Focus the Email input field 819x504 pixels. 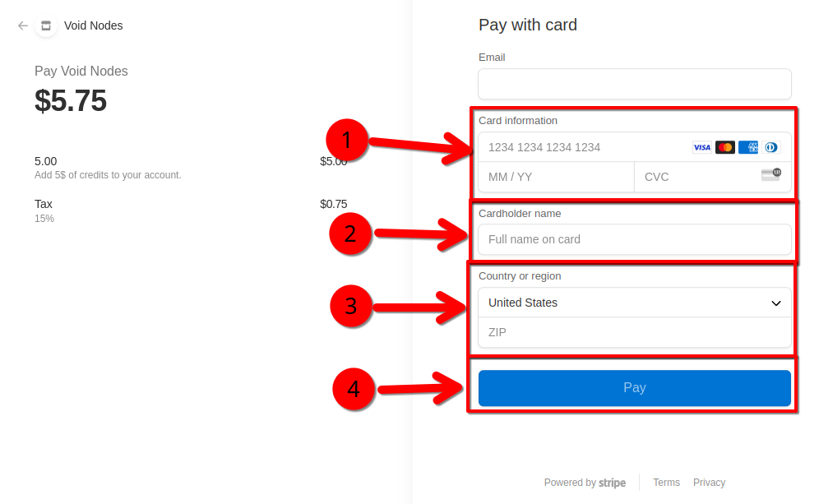pos(634,84)
